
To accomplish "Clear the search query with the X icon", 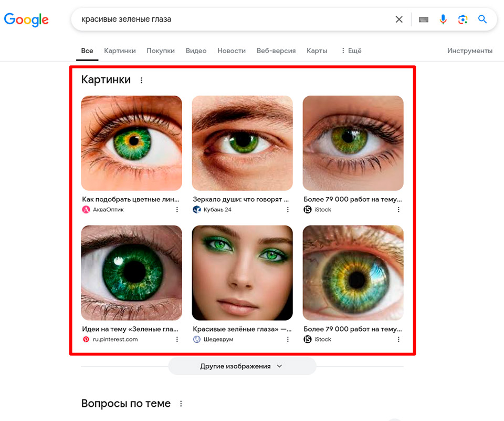I will 399,19.
